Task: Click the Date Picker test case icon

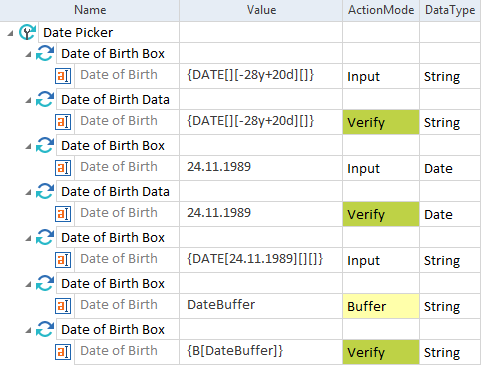Action: [x=27, y=32]
